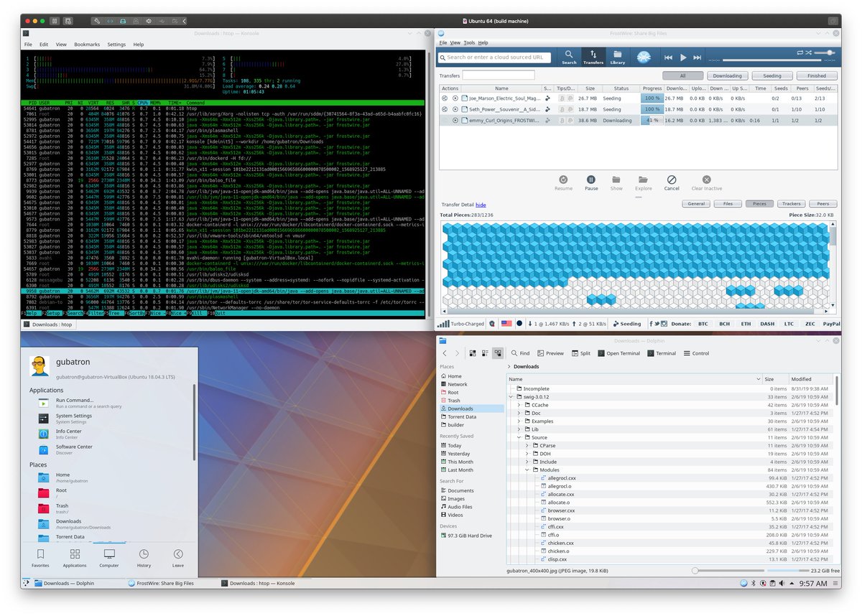Click the PayPal donate button
862x616 pixels.
click(x=830, y=324)
